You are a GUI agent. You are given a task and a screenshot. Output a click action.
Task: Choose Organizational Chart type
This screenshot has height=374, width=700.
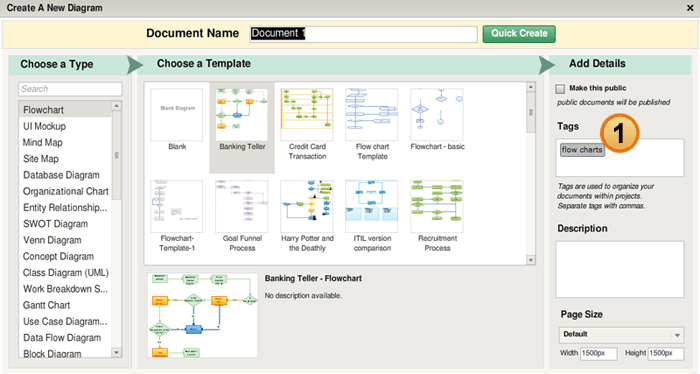click(65, 191)
